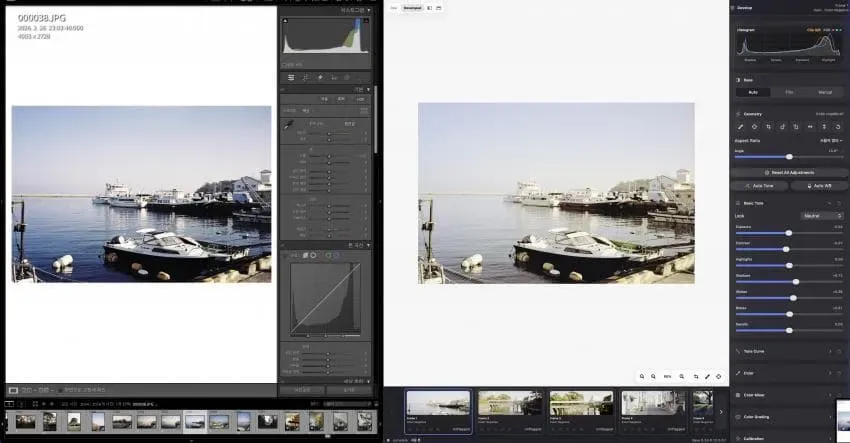This screenshot has height=443, width=850.
Task: Click the Reset All Adjustments button
Action: [x=789, y=172]
